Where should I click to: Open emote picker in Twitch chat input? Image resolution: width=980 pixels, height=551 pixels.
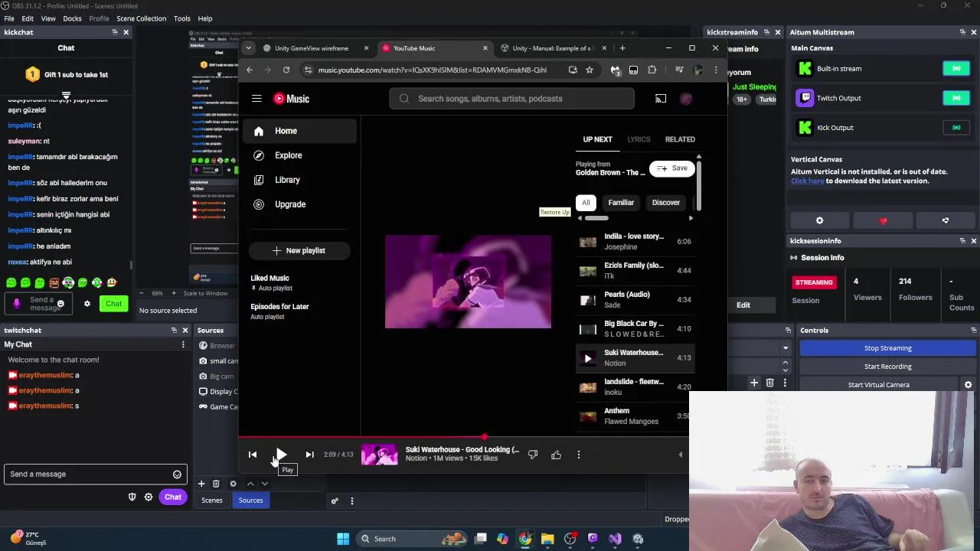click(x=177, y=474)
